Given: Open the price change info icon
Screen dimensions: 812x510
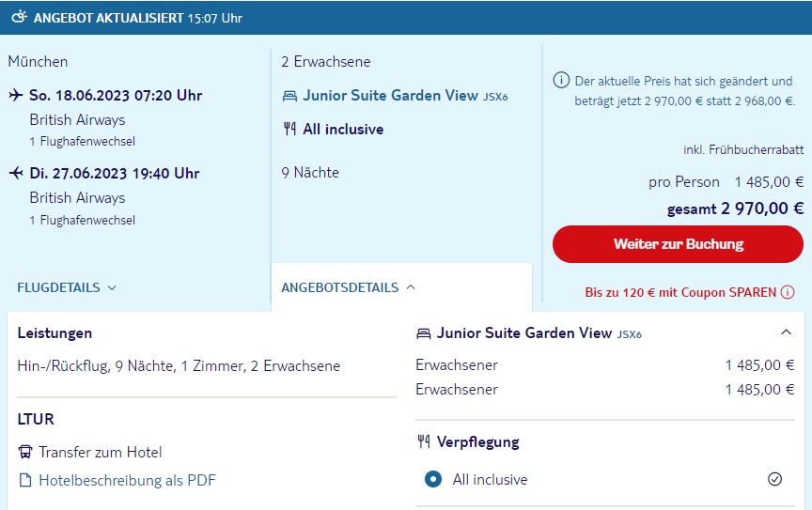Looking at the screenshot, I should point(560,79).
